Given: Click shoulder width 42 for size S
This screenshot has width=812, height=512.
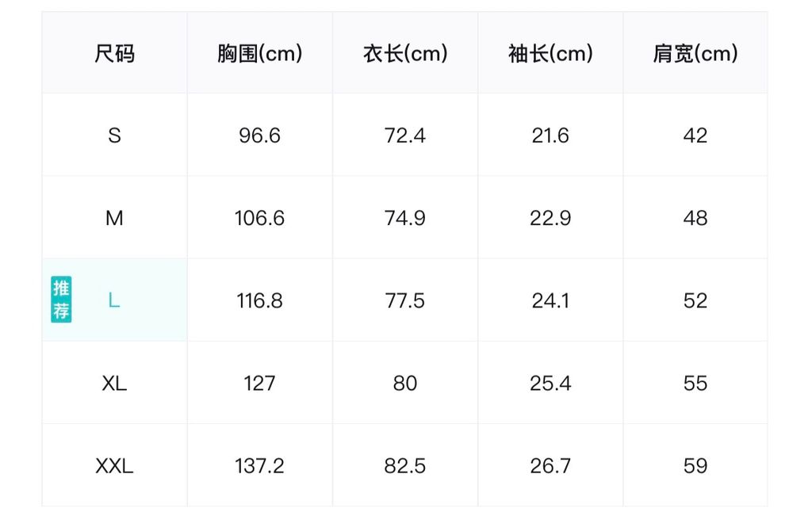Looking at the screenshot, I should 695,136.
